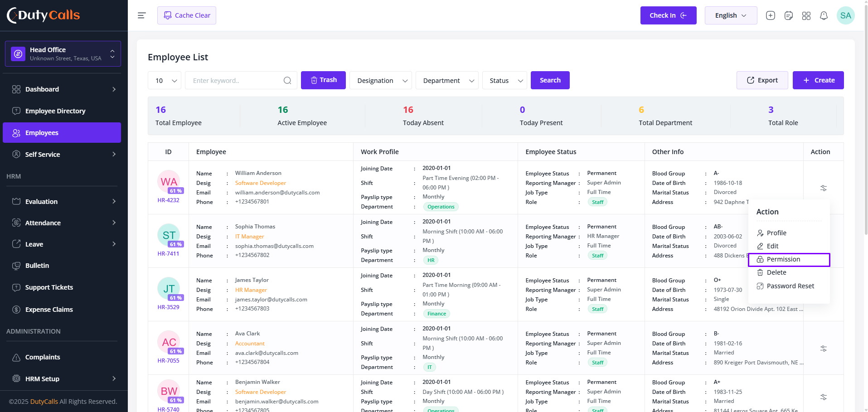Click the apps grid icon in header

click(806, 16)
